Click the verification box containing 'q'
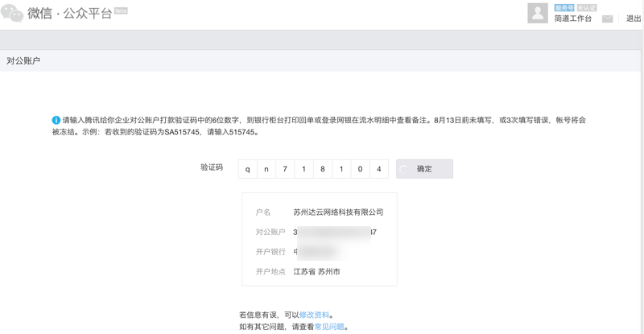Image resolution: width=644 pixels, height=334 pixels. tap(248, 169)
